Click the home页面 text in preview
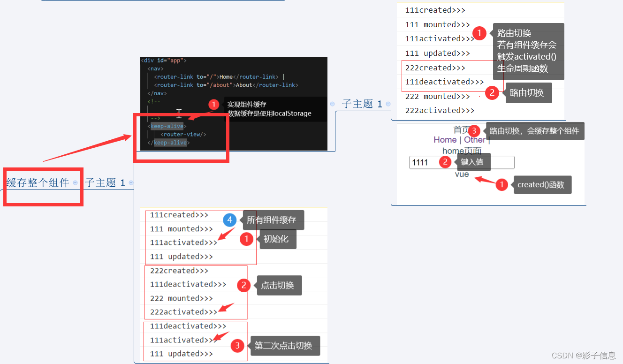The height and width of the screenshot is (364, 623). (462, 151)
